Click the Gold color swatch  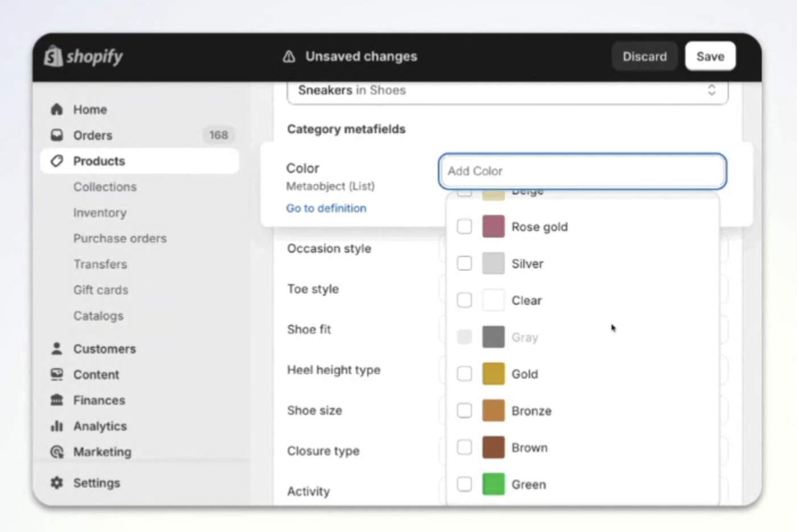(x=493, y=373)
